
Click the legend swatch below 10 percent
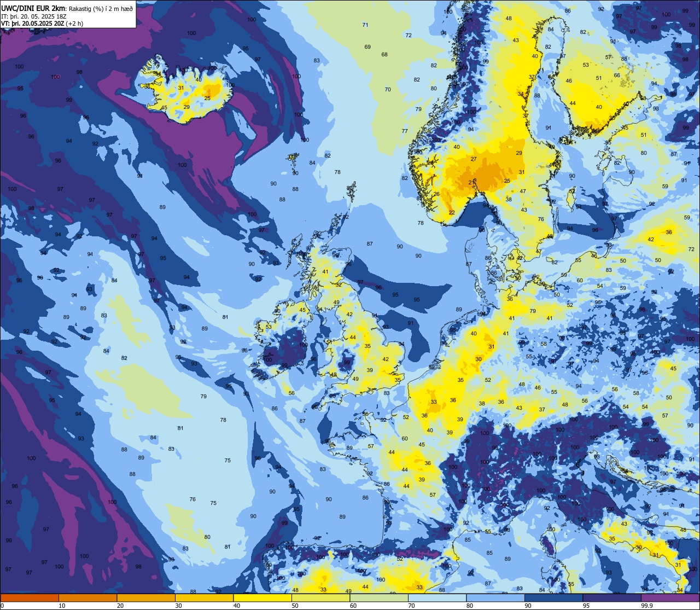click(30, 598)
